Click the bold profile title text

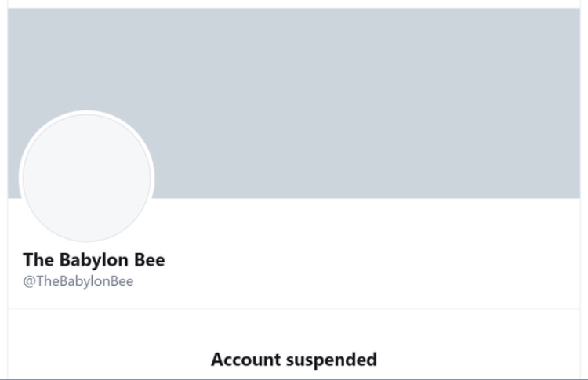click(x=93, y=259)
